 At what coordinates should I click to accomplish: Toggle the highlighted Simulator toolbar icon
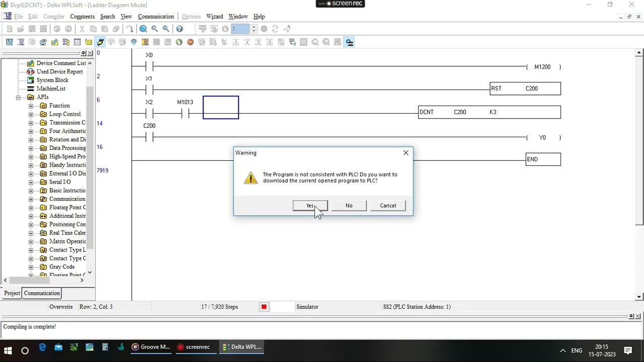100,42
